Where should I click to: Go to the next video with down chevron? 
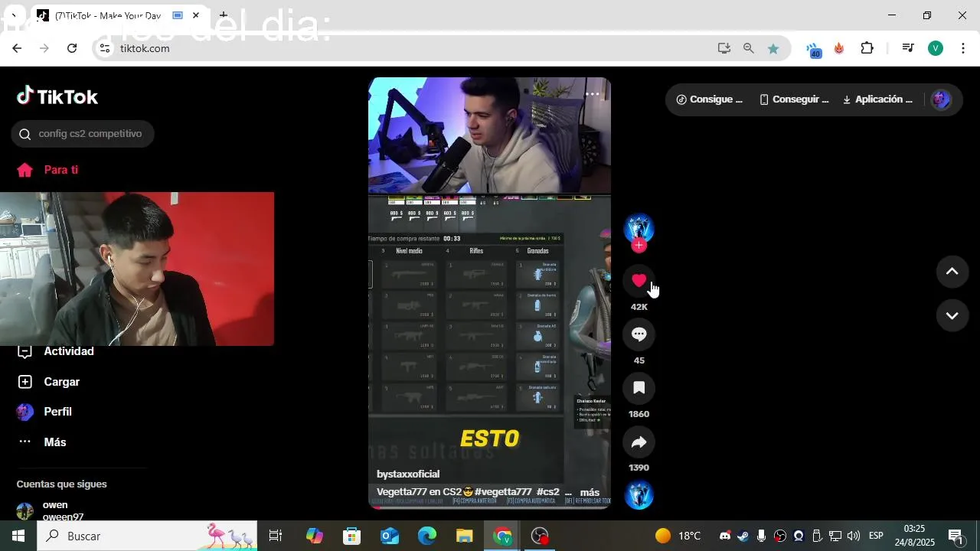click(x=952, y=315)
